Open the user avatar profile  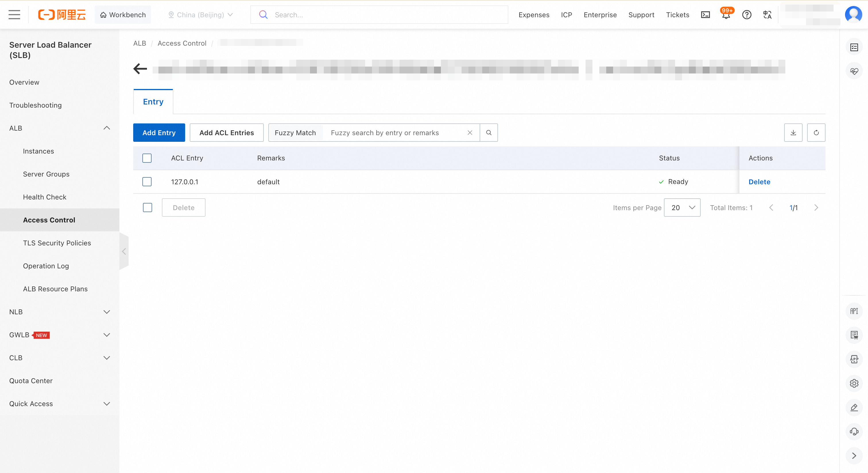(x=854, y=14)
